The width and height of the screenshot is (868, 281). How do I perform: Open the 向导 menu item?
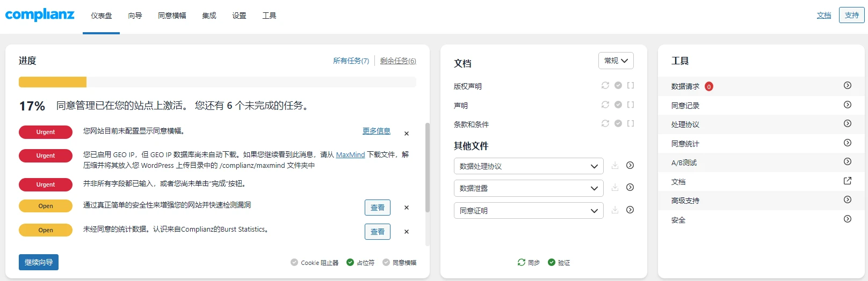click(135, 16)
